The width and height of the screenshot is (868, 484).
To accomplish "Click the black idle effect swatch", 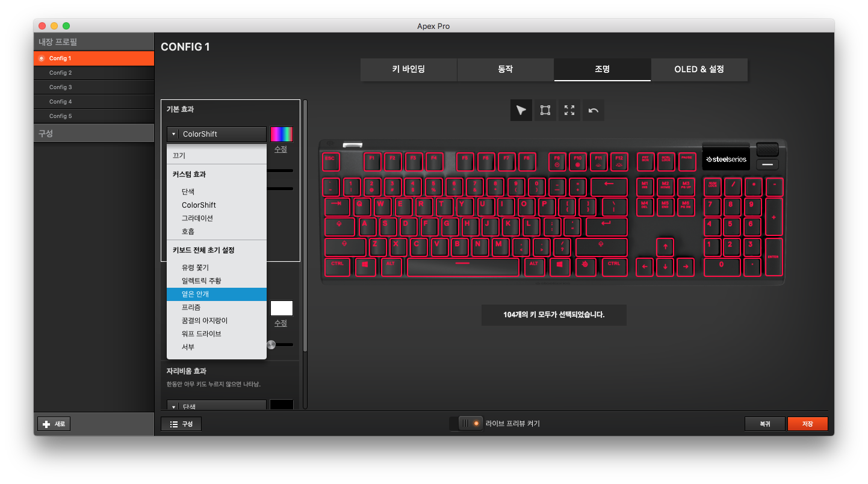I will pos(282,406).
